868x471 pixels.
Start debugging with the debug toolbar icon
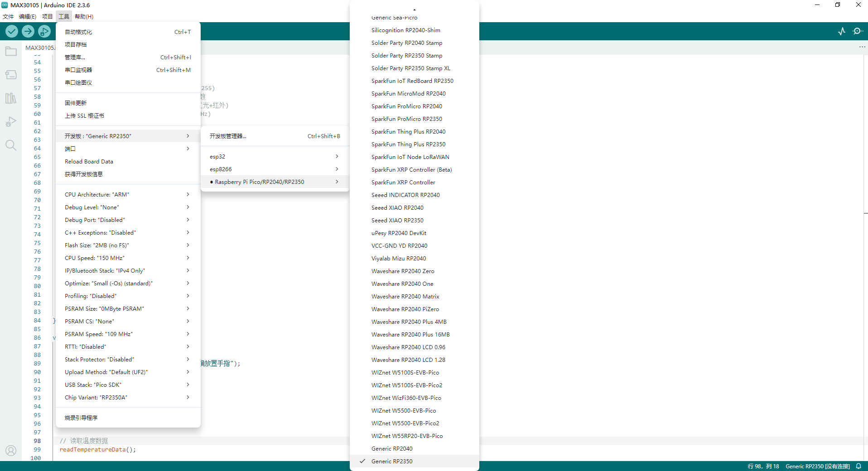44,31
